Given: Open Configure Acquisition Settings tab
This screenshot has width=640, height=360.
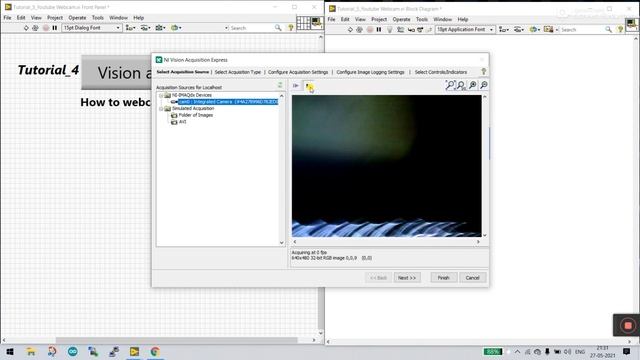Looking at the screenshot, I should (298, 72).
